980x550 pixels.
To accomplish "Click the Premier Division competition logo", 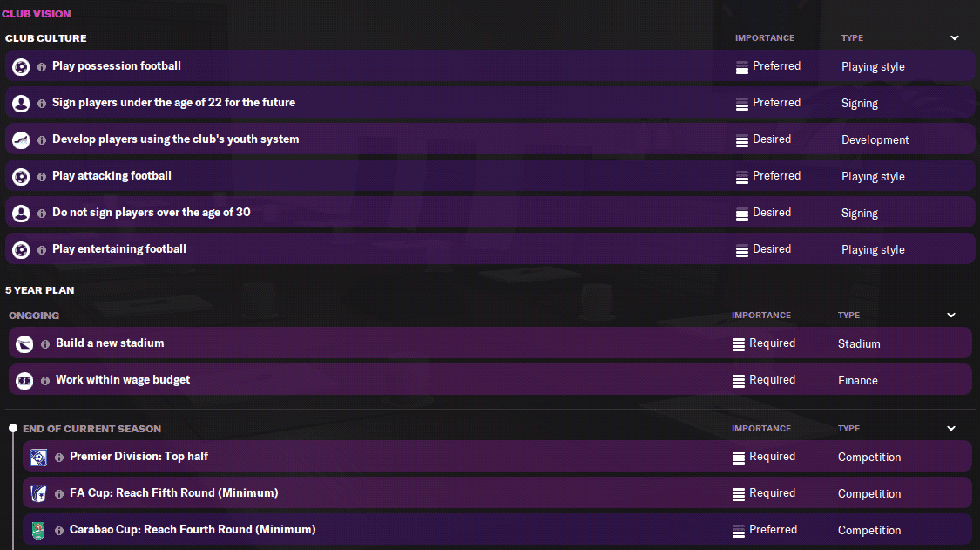I will 38,458.
